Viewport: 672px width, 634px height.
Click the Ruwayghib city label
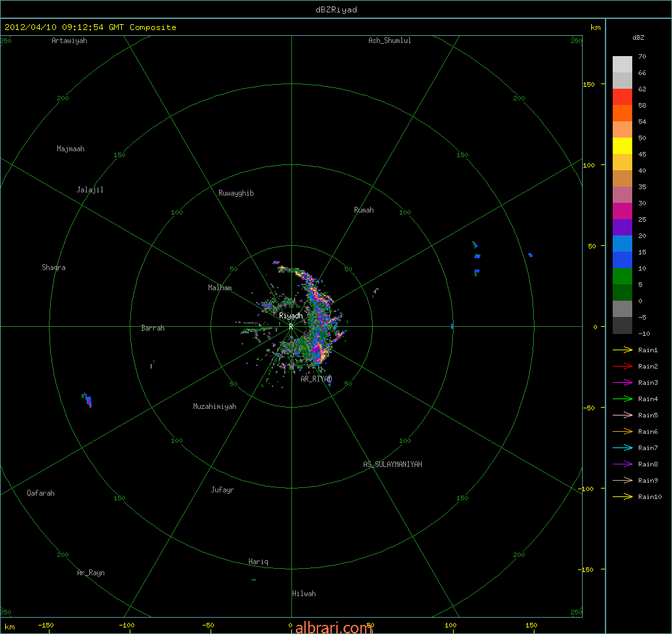click(236, 194)
